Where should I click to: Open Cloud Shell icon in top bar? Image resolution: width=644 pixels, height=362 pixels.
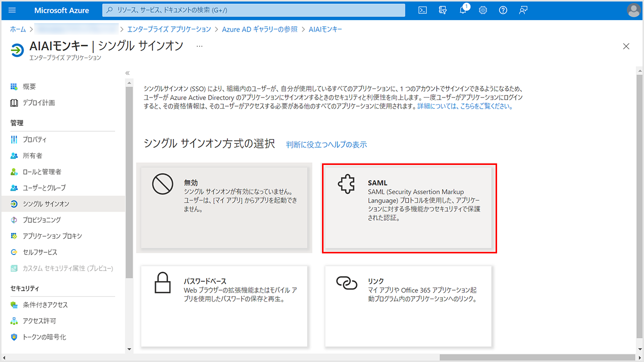coord(423,10)
